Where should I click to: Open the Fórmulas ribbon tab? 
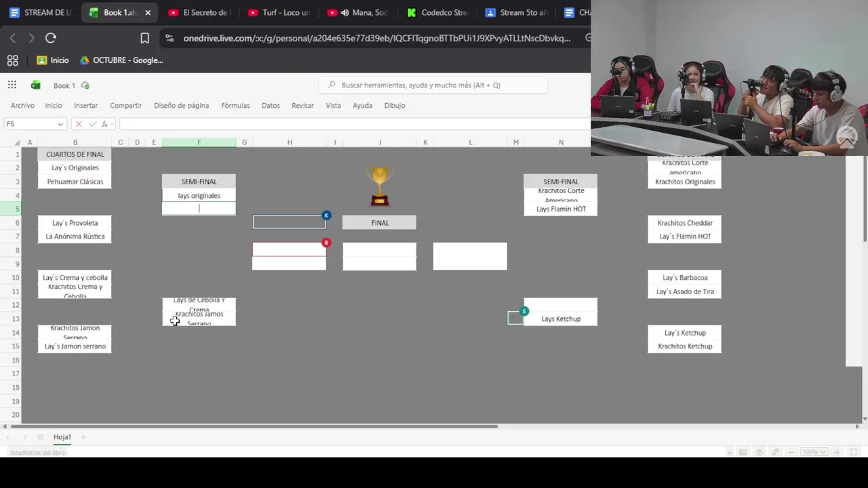[235, 105]
